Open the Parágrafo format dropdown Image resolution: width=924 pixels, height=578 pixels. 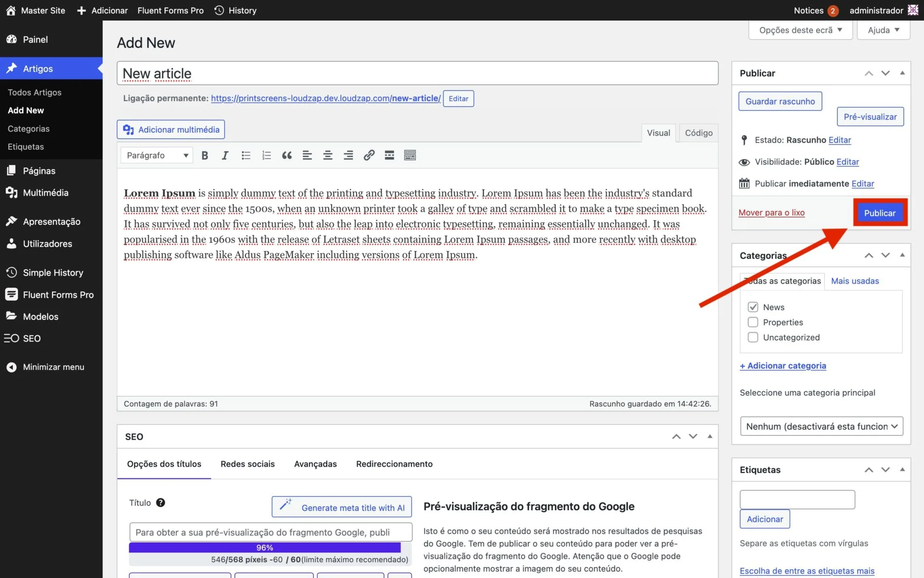(x=157, y=155)
